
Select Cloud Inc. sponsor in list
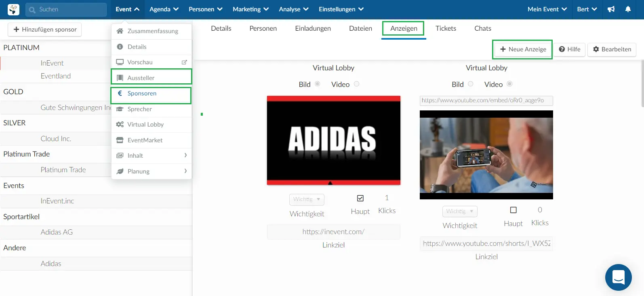pos(56,139)
